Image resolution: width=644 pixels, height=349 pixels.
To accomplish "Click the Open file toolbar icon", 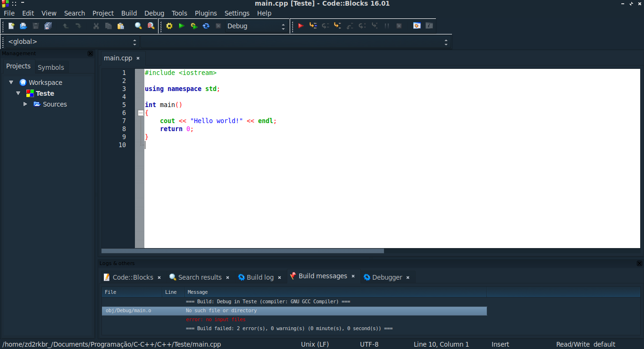I will [x=23, y=26].
